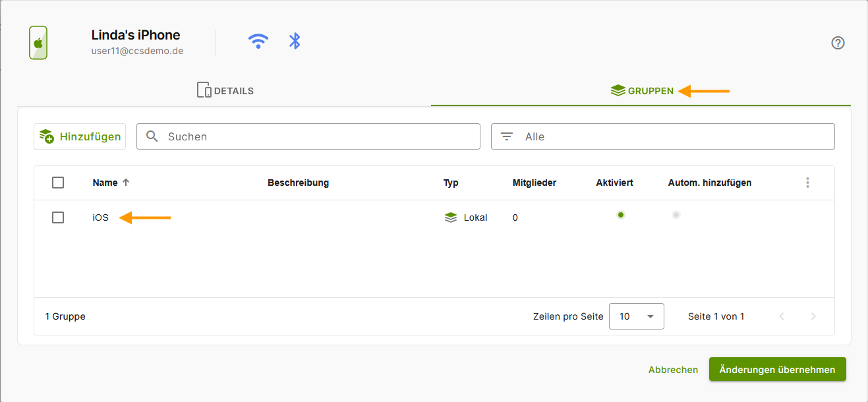Open the help question mark icon
This screenshot has height=402, width=868.
[x=838, y=42]
